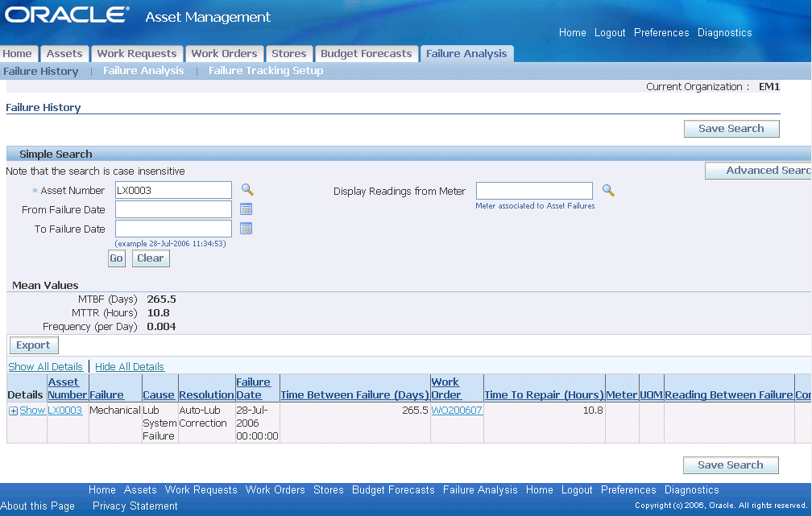
Task: Focus the Asset Number input field
Action: tap(173, 190)
